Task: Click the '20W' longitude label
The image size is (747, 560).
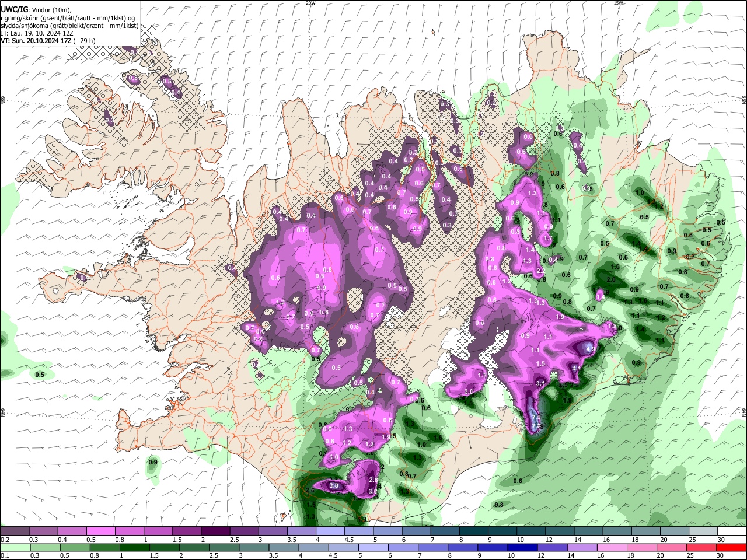Action: coord(310,3)
